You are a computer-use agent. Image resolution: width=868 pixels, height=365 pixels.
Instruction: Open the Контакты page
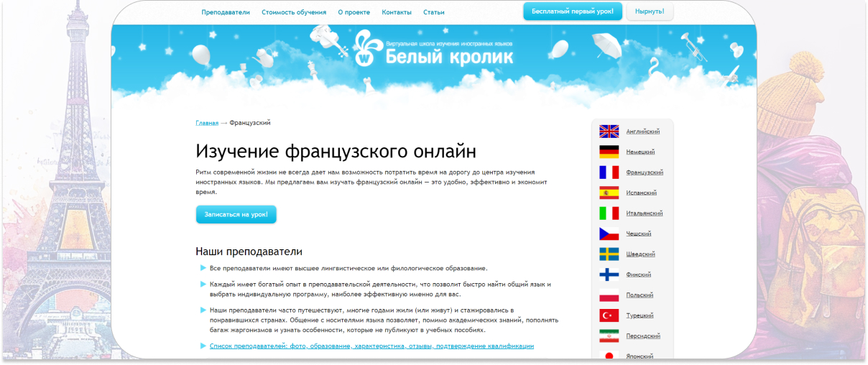point(397,12)
